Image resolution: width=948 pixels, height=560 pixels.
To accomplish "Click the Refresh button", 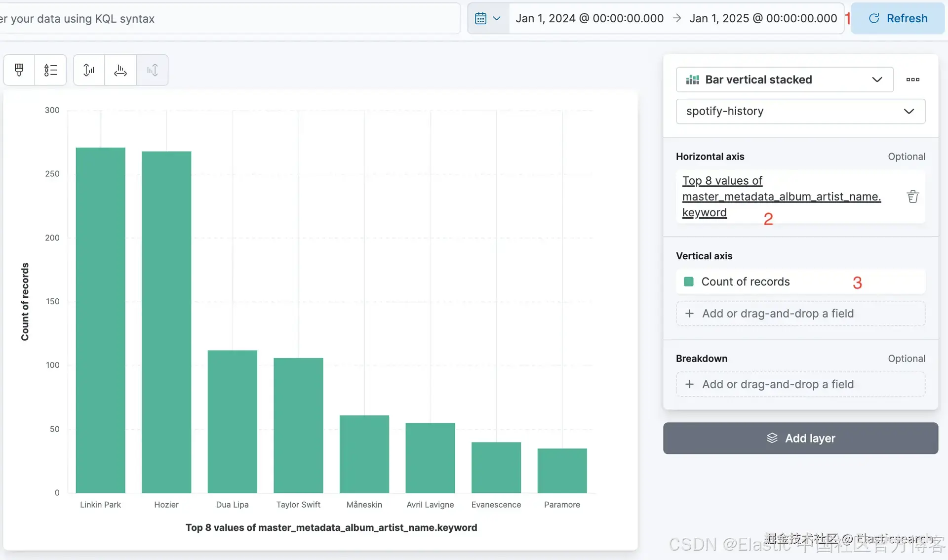I will pyautogui.click(x=898, y=19).
